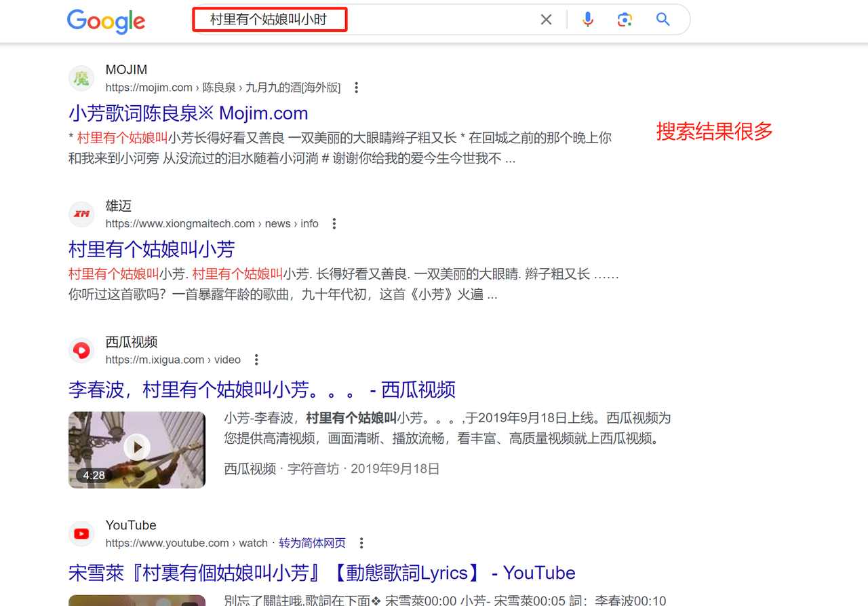Click the 雄迈 site favicon

82,214
